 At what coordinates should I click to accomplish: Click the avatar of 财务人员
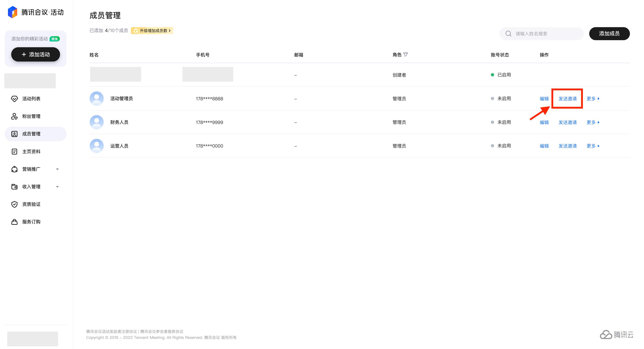[97, 122]
